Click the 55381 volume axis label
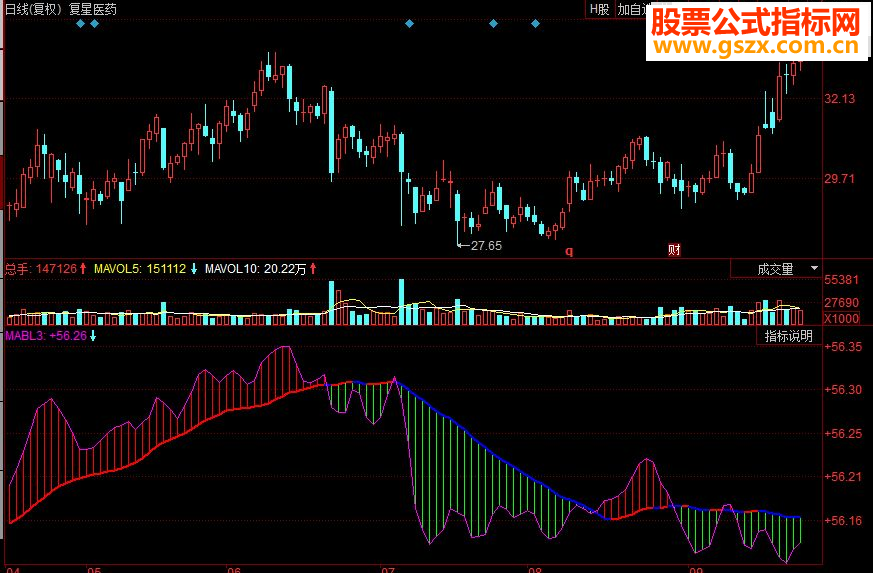873x573 pixels. [841, 280]
